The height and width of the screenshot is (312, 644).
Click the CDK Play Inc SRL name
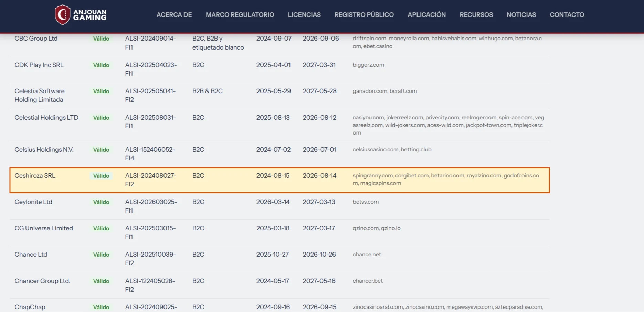(39, 65)
